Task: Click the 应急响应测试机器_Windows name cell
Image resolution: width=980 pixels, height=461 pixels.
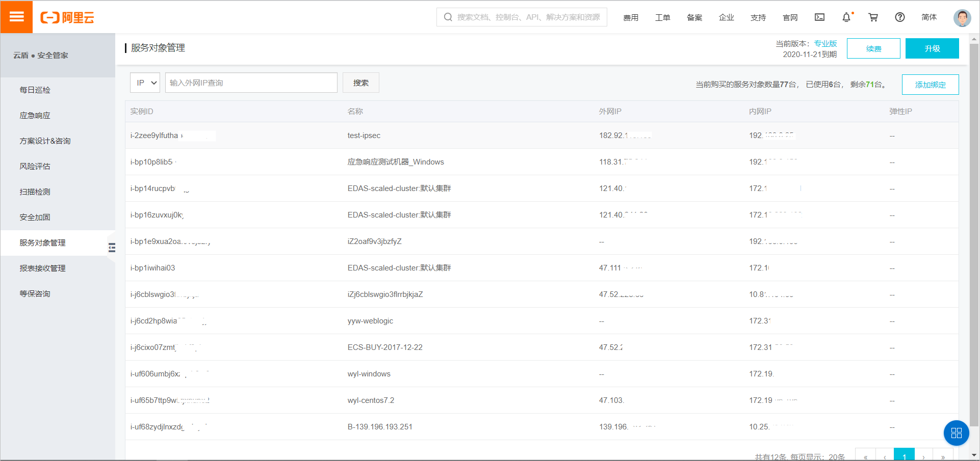Action: click(396, 162)
